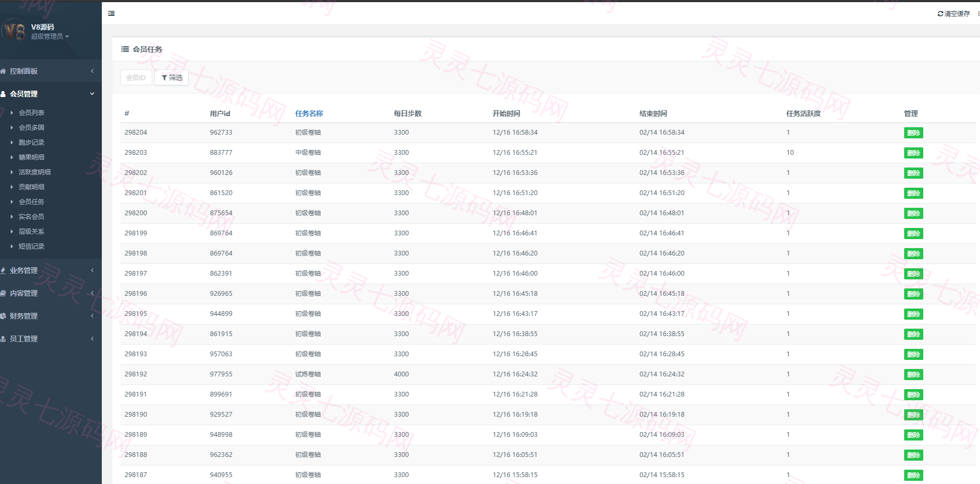Open the 活跃度明细 submenu item
The width and height of the screenshot is (980, 484).
pyautogui.click(x=34, y=172)
